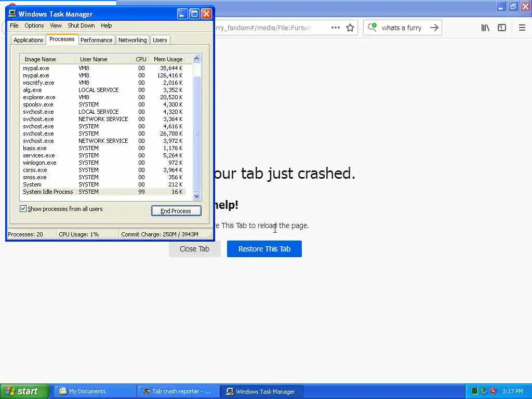Click the Restore This Tab button
The height and width of the screenshot is (399, 532).
pyautogui.click(x=264, y=249)
